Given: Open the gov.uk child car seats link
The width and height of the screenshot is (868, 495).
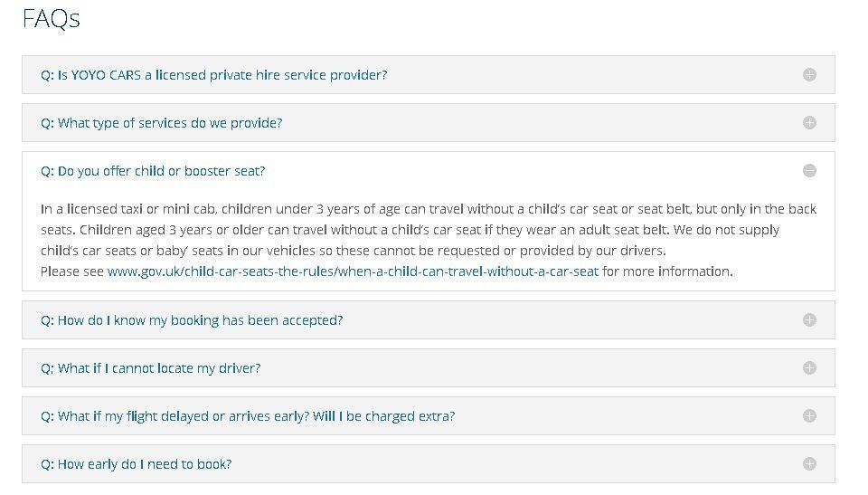Looking at the screenshot, I should point(353,271).
